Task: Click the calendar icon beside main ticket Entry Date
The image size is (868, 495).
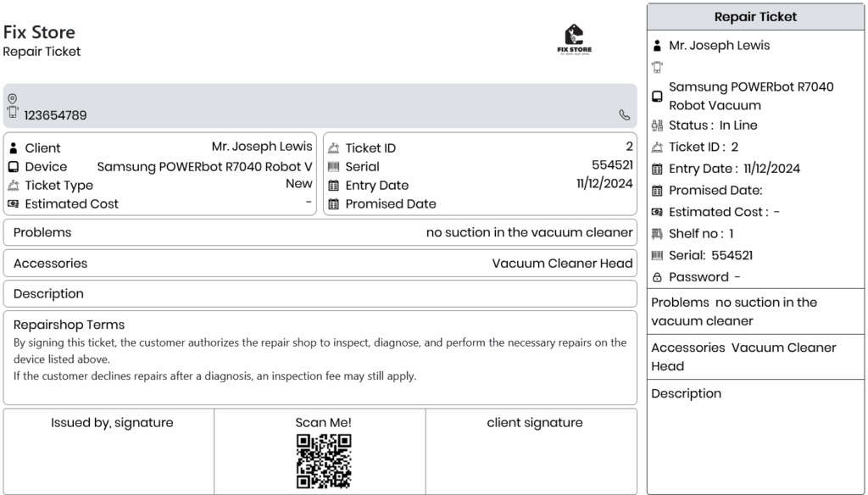Action: 333,186
